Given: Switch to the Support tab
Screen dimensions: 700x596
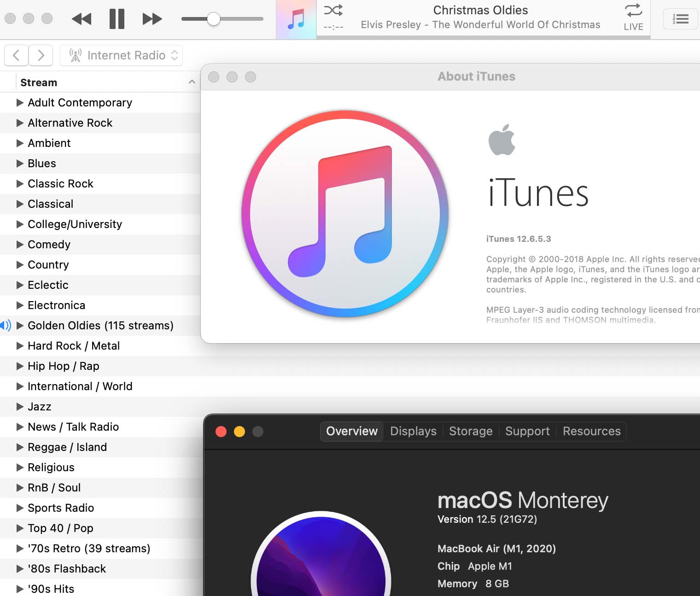Looking at the screenshot, I should click(x=527, y=431).
